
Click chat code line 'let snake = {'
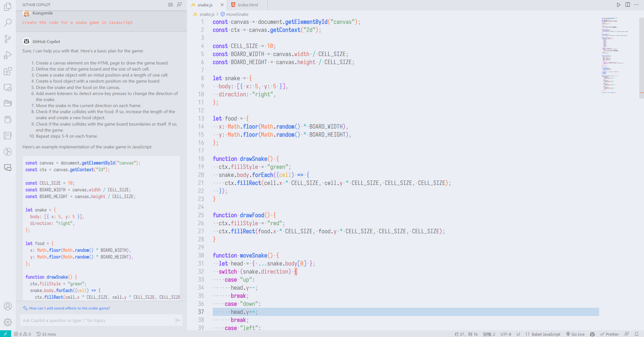coord(41,210)
